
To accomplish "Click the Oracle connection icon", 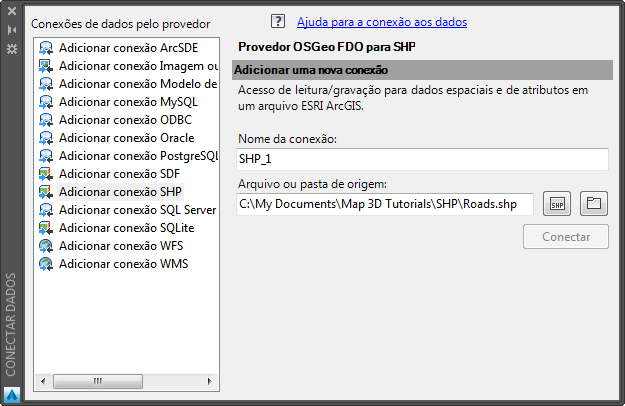I will (46, 138).
